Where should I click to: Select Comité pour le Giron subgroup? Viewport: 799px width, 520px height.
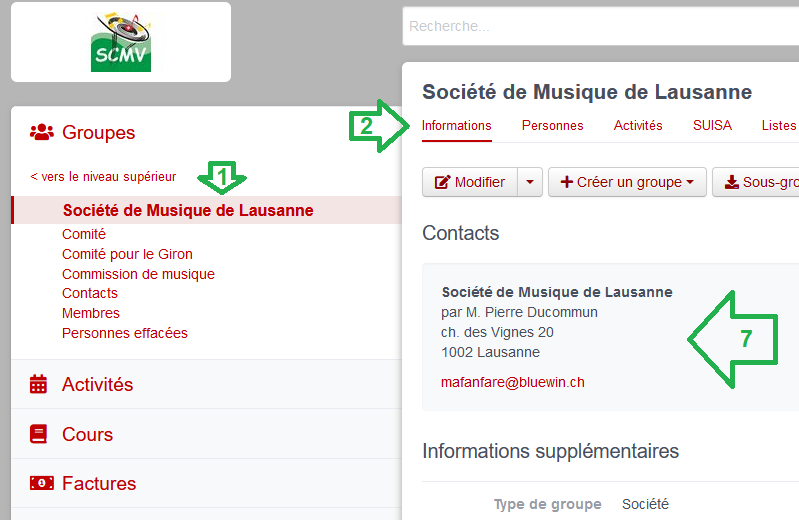tap(127, 254)
